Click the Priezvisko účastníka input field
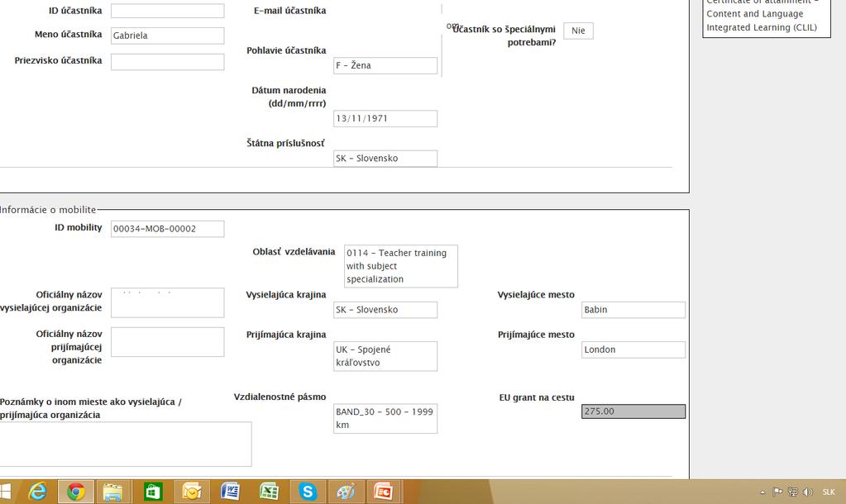This screenshot has height=504, width=846. tap(167, 61)
